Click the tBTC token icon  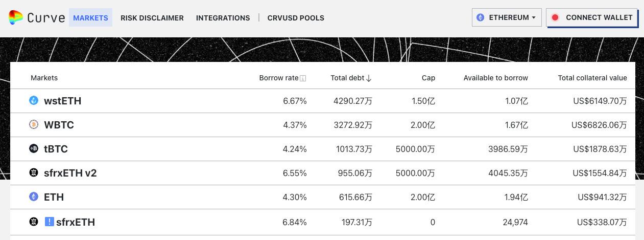(34, 148)
